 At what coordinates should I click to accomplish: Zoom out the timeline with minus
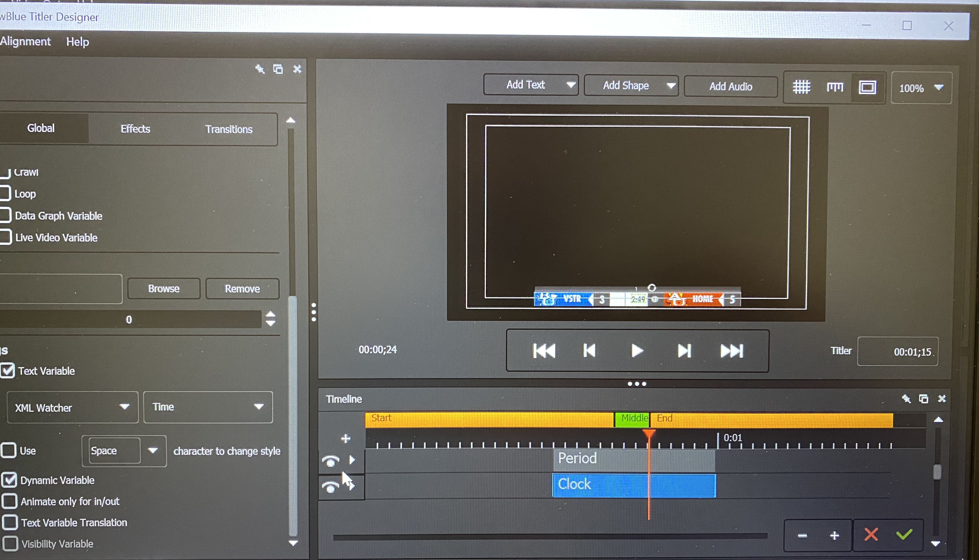(802, 535)
